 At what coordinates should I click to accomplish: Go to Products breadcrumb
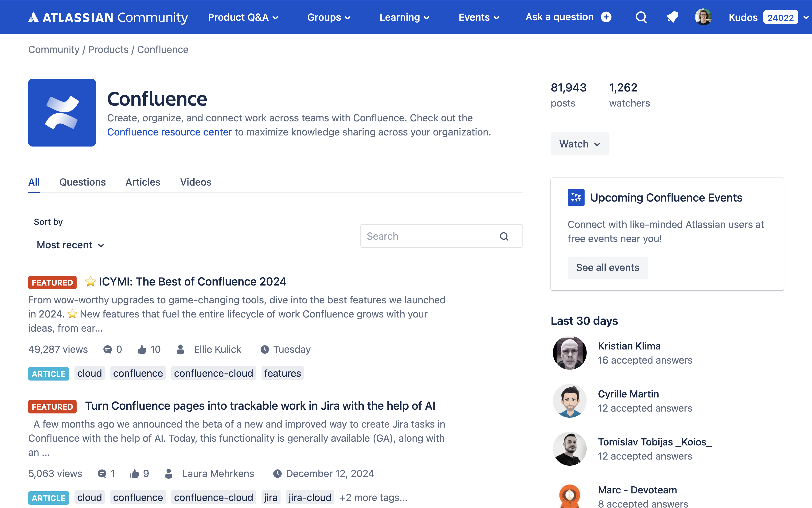(x=108, y=49)
